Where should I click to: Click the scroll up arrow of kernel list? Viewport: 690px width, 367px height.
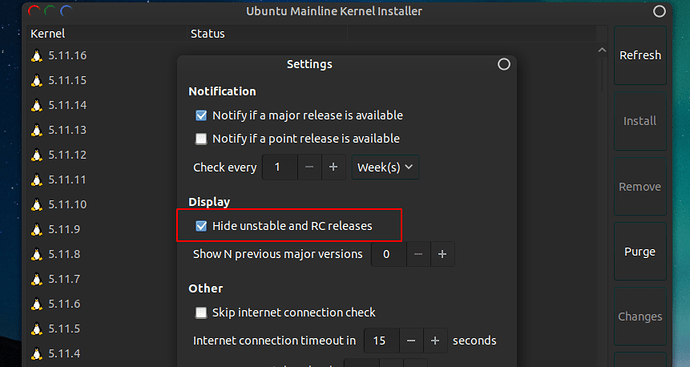point(602,50)
